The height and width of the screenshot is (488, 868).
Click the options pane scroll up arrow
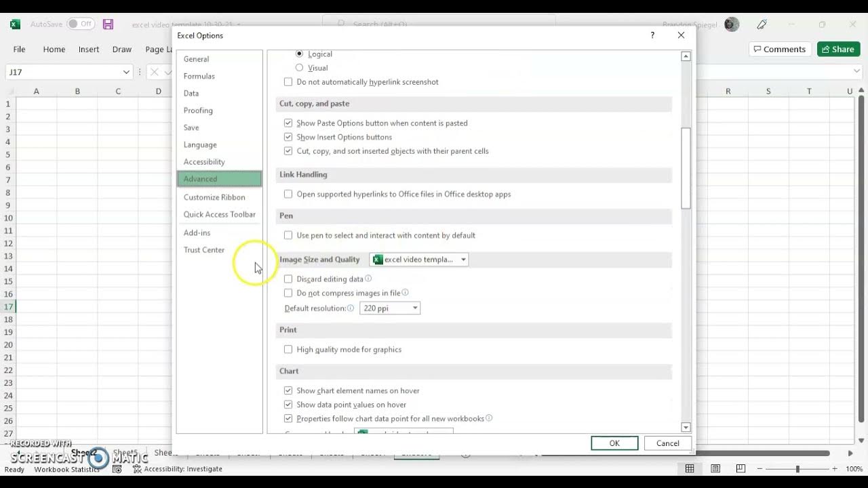pos(686,56)
